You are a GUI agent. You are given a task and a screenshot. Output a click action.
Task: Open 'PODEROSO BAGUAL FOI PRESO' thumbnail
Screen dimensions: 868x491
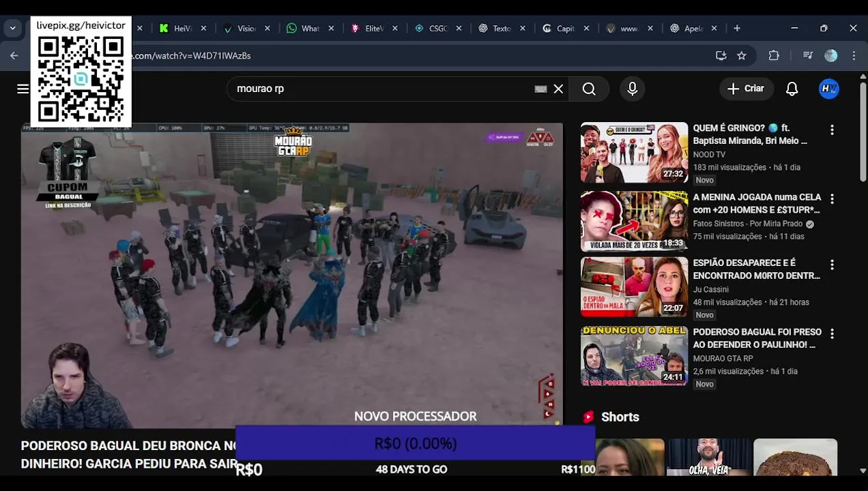tap(634, 356)
